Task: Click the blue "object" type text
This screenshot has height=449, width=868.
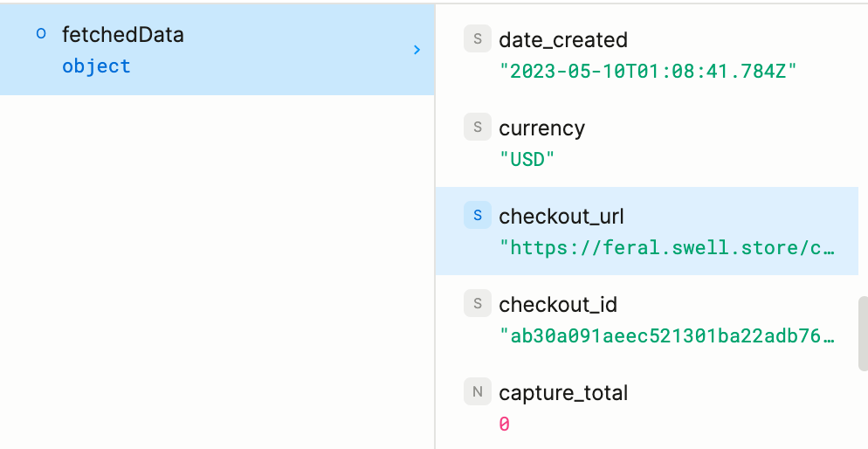Action: click(96, 66)
